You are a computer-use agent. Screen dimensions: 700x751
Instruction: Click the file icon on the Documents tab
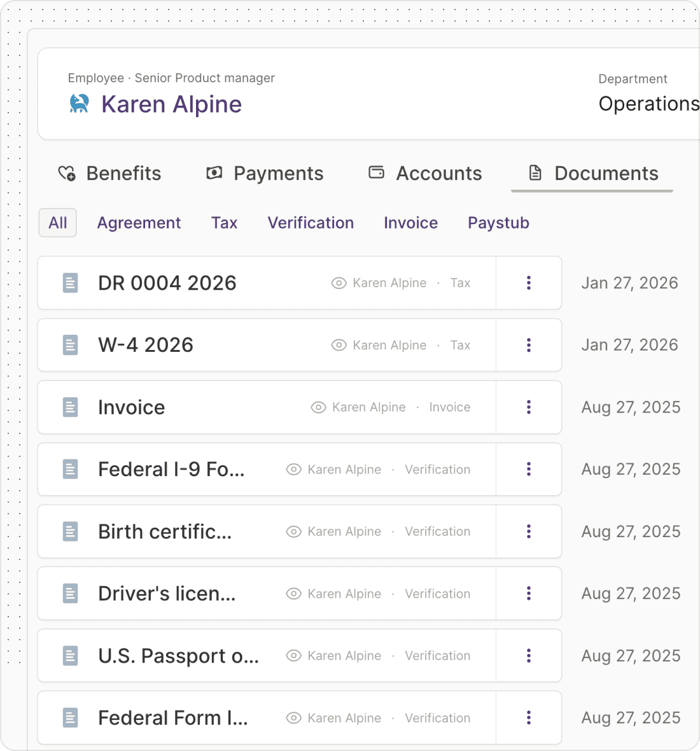click(535, 173)
